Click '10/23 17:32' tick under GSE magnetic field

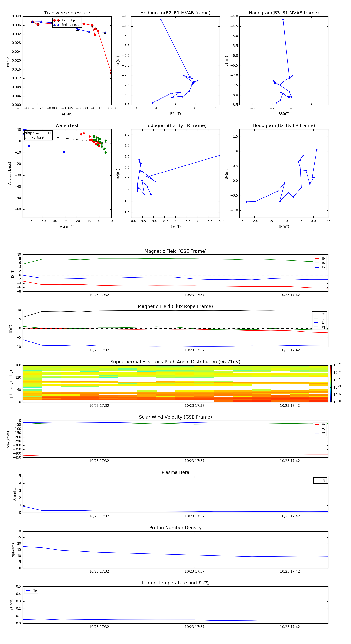(x=99, y=295)
